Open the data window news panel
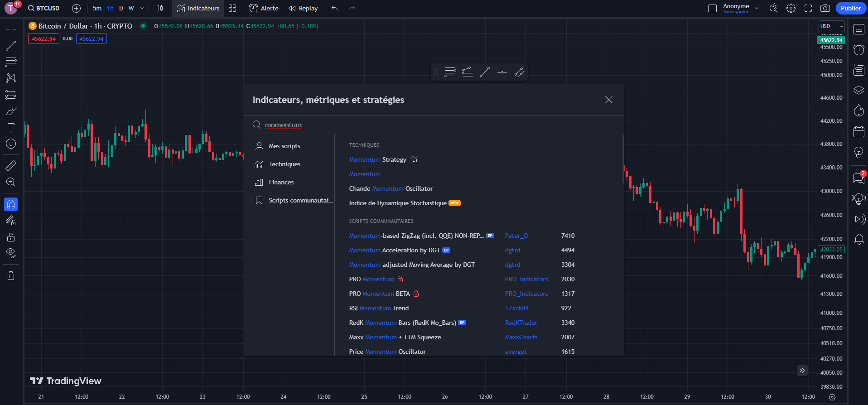Screen dimensions: 868x405 [x=858, y=70]
